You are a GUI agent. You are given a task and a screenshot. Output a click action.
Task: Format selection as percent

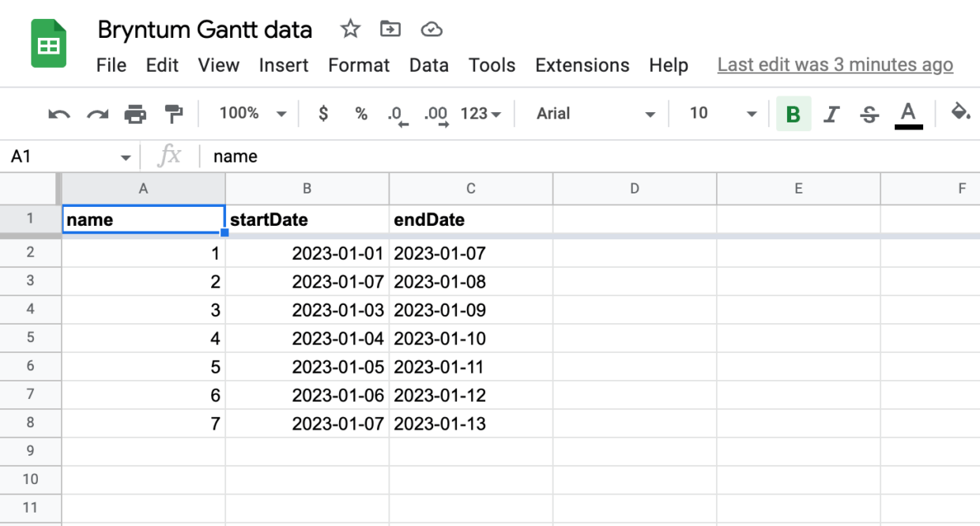pos(360,113)
